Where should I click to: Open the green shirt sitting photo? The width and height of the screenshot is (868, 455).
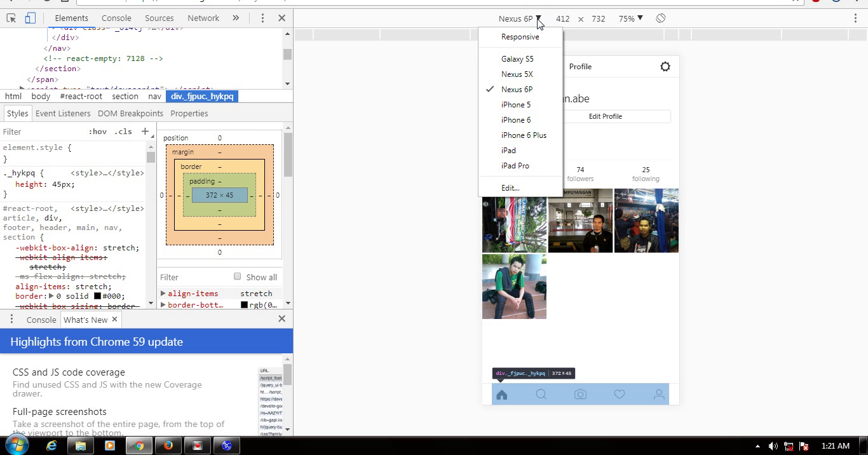point(514,287)
